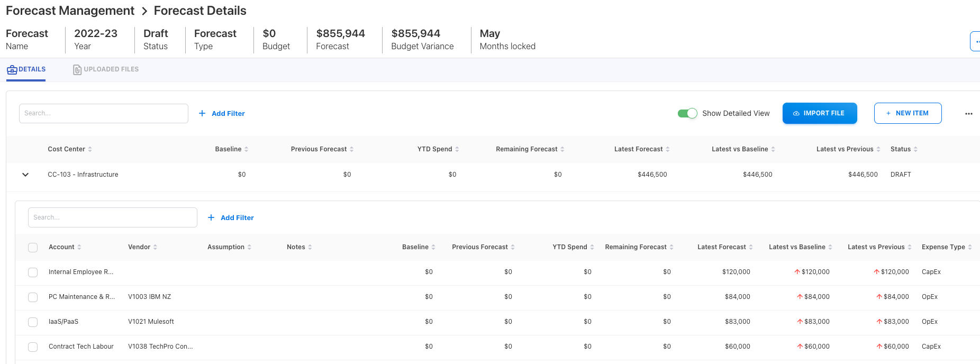Select the IaaS/PaaS row checkbox
This screenshot has width=980, height=364.
[x=33, y=322]
